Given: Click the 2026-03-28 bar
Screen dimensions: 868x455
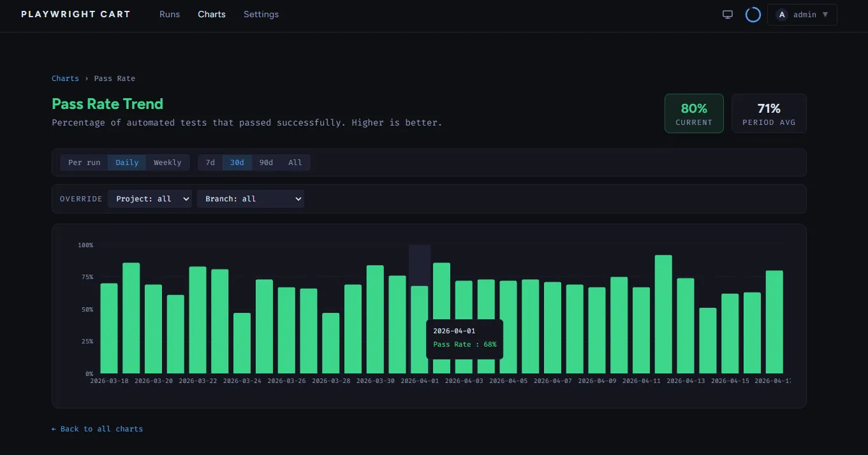Looking at the screenshot, I should click(330, 343).
